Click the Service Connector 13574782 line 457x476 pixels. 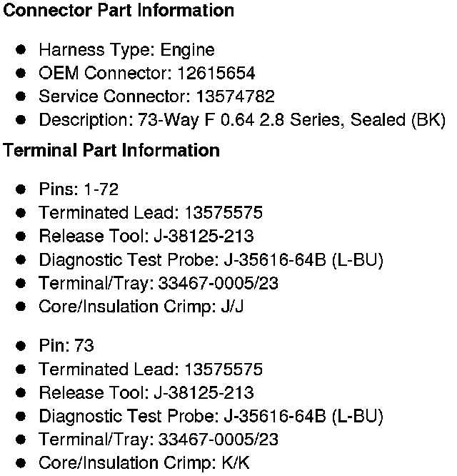coord(156,96)
